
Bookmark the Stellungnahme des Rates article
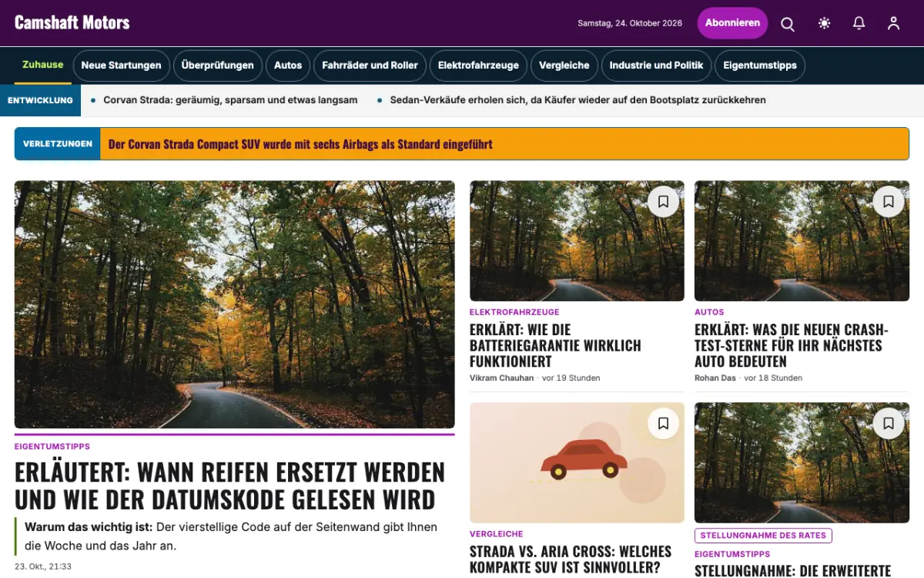888,423
